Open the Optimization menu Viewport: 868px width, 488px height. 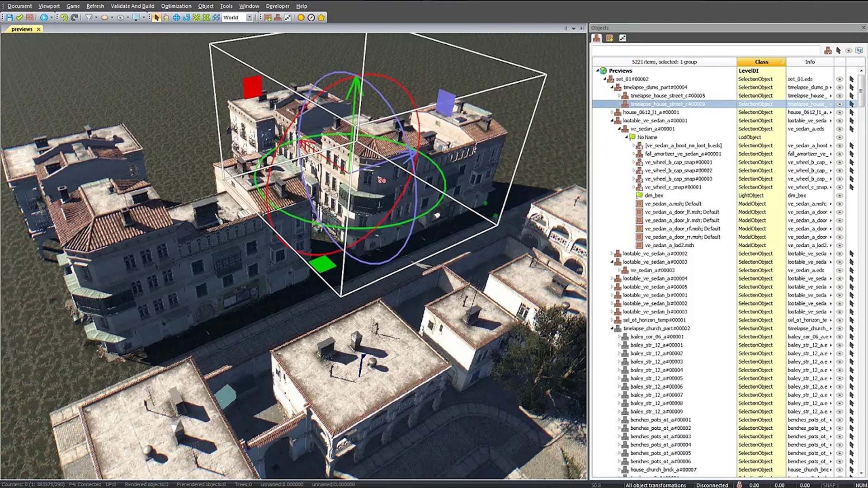pos(176,6)
